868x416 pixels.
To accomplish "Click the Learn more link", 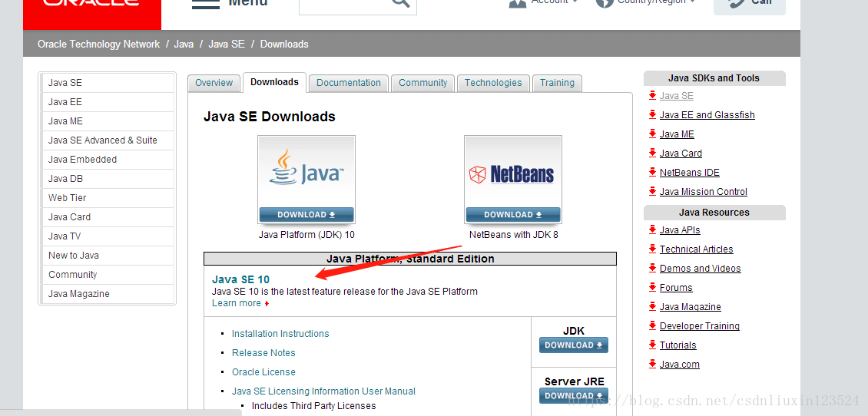I will click(x=237, y=303).
